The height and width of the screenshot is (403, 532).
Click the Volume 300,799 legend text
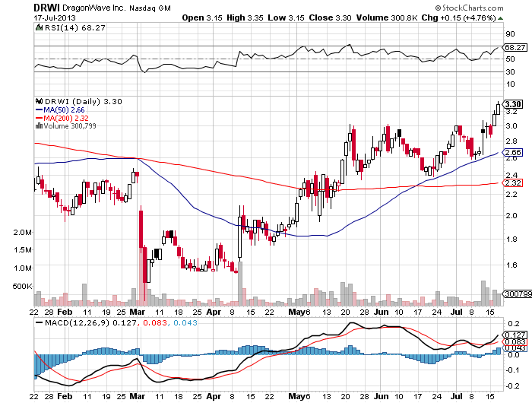click(x=70, y=126)
